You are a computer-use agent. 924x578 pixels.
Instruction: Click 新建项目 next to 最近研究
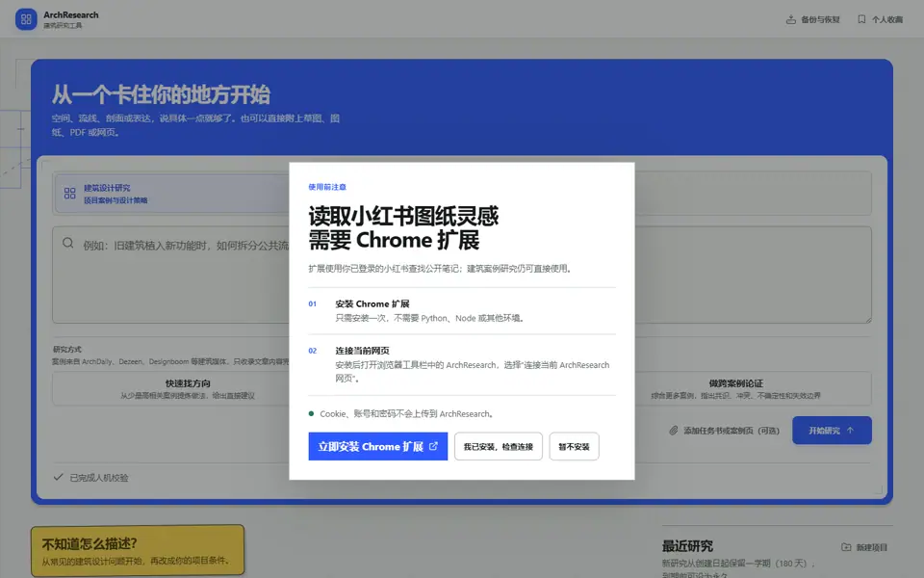click(864, 547)
